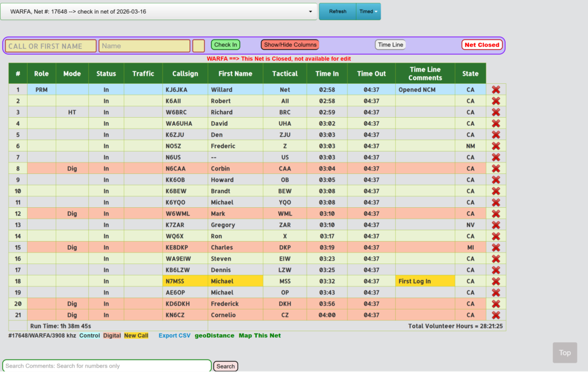This screenshot has height=372, width=588.
Task: Click the Refresh button
Action: coord(338,11)
